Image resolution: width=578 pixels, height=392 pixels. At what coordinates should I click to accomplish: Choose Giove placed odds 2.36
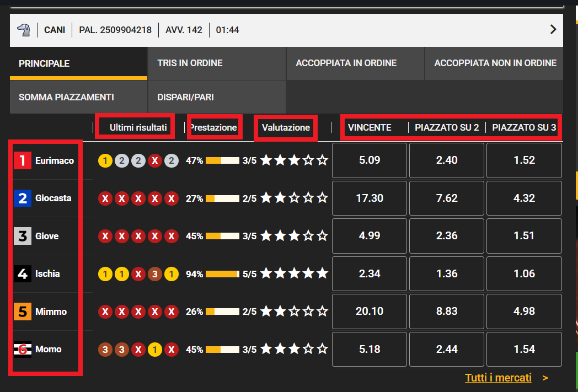pyautogui.click(x=447, y=236)
